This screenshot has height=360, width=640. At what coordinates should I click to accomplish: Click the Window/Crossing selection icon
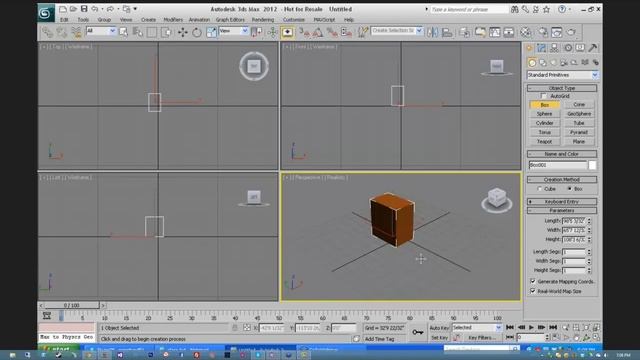(x=166, y=32)
